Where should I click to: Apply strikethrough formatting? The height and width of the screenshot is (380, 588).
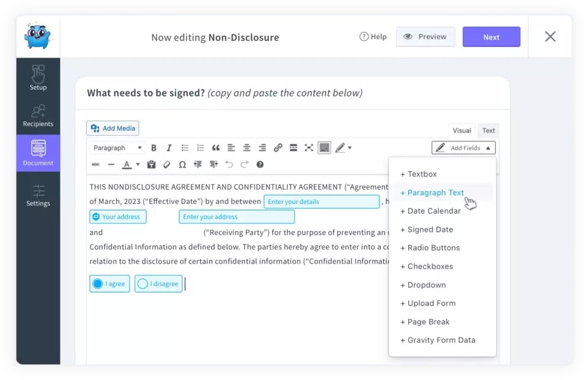point(96,164)
